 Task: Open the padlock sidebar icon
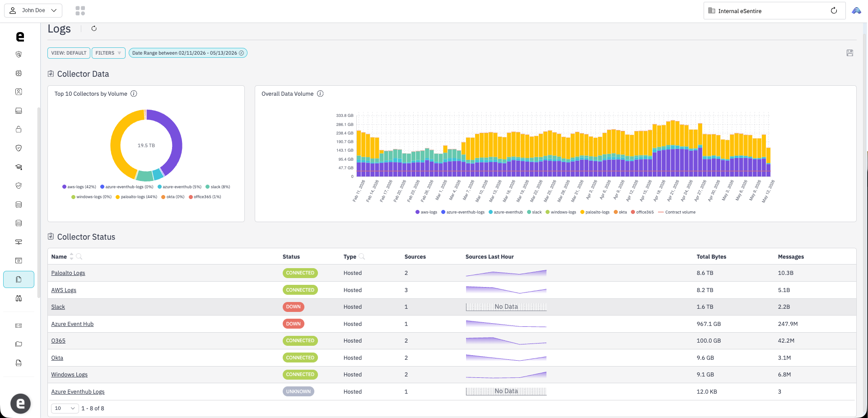point(19,129)
